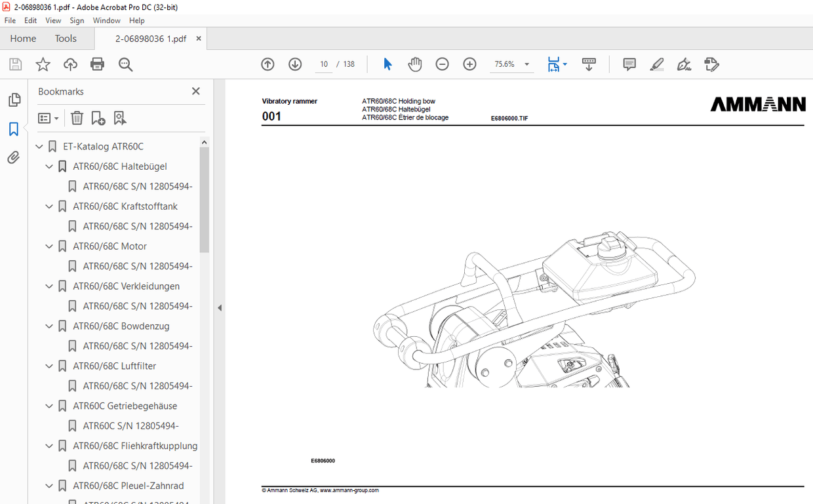Select the 2-06898036 1.pdf document tab
The width and height of the screenshot is (813, 504).
151,39
